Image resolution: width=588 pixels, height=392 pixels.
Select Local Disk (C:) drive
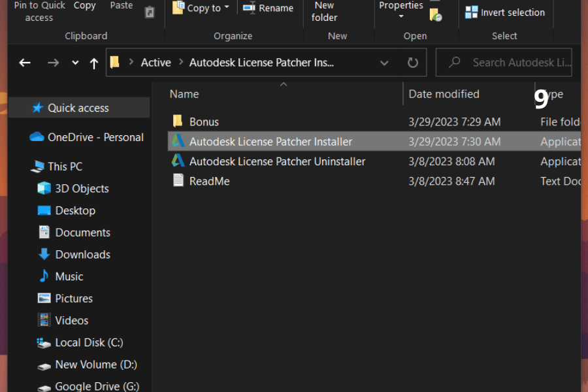click(x=89, y=342)
